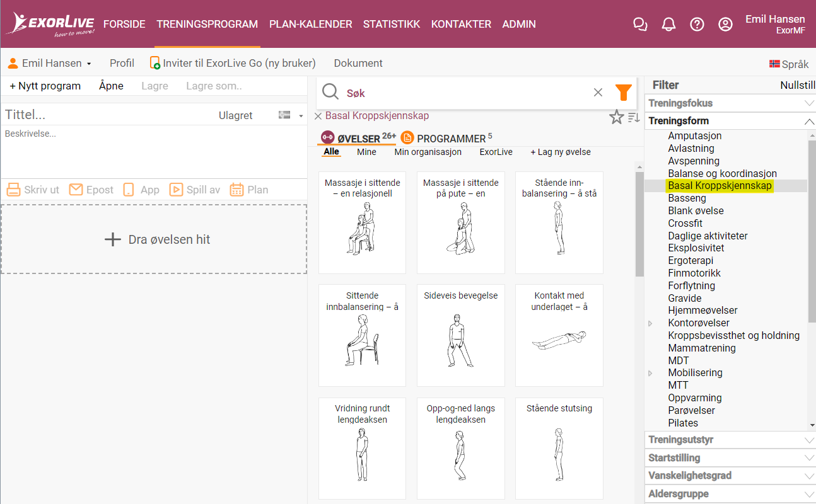Select the Kontakt med underlaget exercise
Viewport: 816px width, 504px height.
(x=559, y=335)
